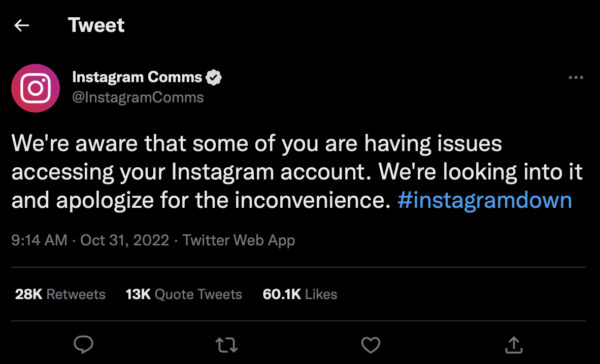This screenshot has height=364, width=600.
Task: Open Instagram Comms profile picture
Action: (x=36, y=88)
